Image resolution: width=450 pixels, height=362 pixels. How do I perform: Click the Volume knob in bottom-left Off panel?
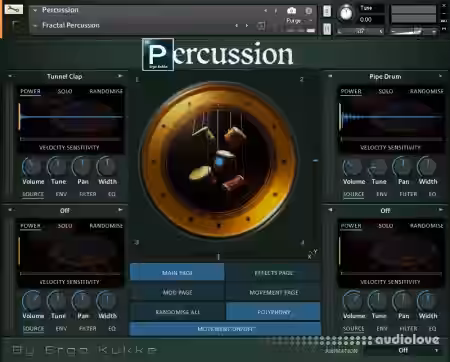click(32, 301)
